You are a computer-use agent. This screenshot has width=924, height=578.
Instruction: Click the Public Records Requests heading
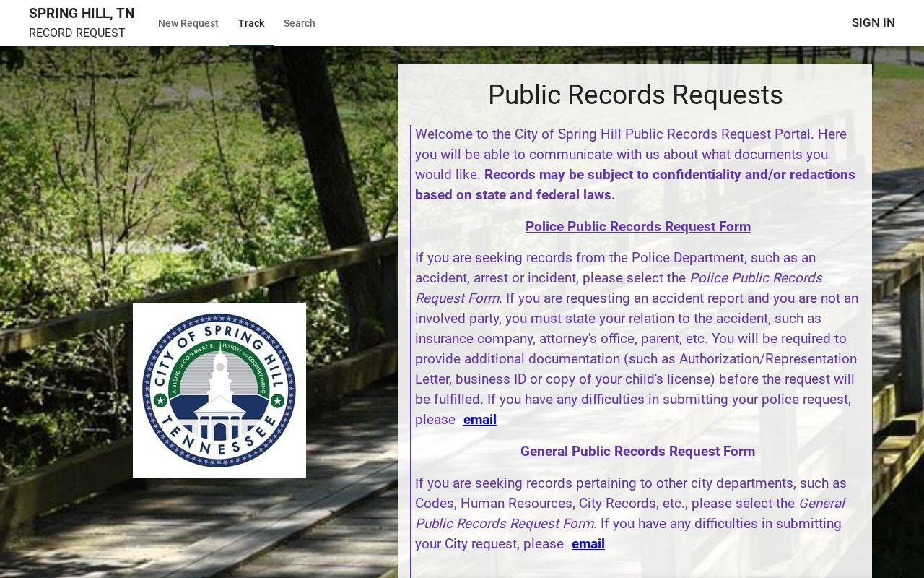[x=635, y=95]
